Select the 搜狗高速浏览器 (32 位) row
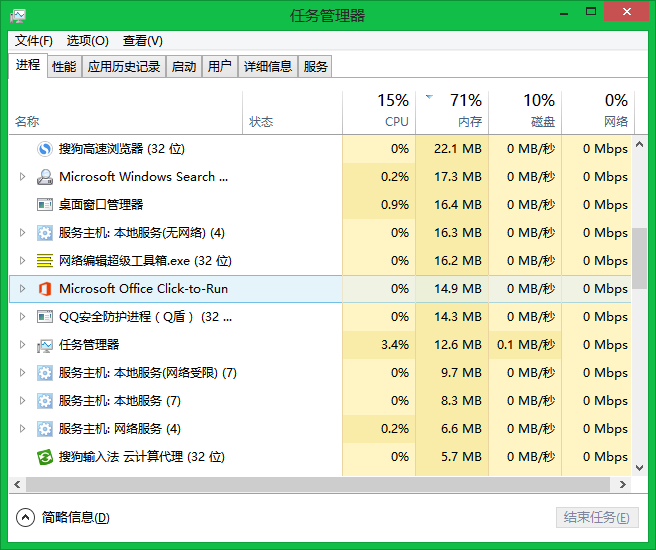The image size is (656, 550). (320, 148)
